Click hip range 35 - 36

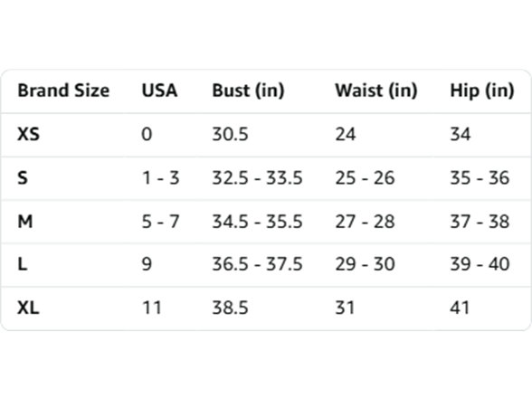click(x=480, y=177)
